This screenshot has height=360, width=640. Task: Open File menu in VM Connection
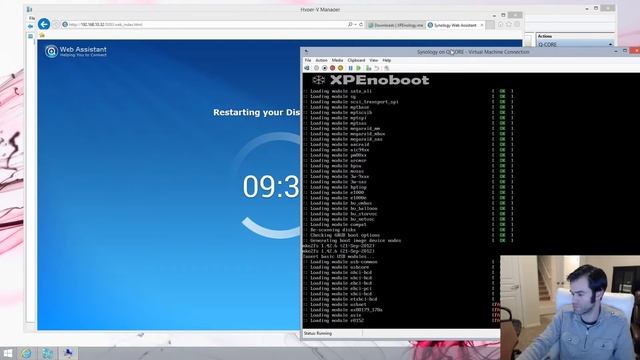point(308,60)
